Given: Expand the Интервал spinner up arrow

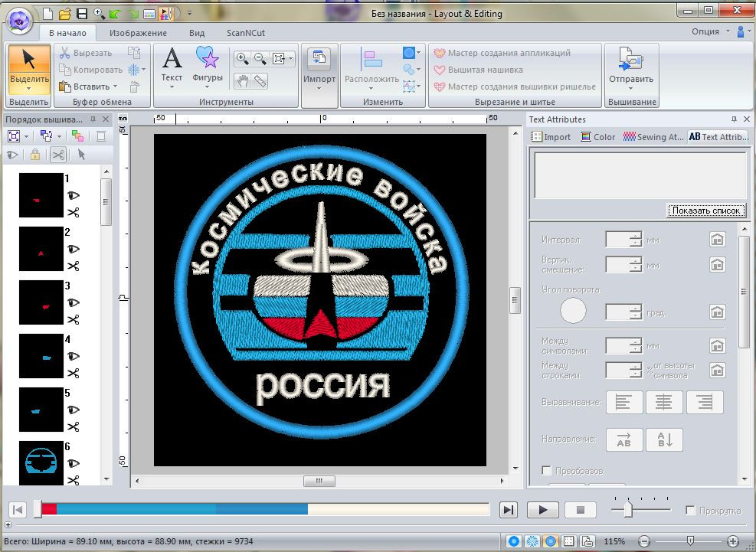Looking at the screenshot, I should coord(636,236).
